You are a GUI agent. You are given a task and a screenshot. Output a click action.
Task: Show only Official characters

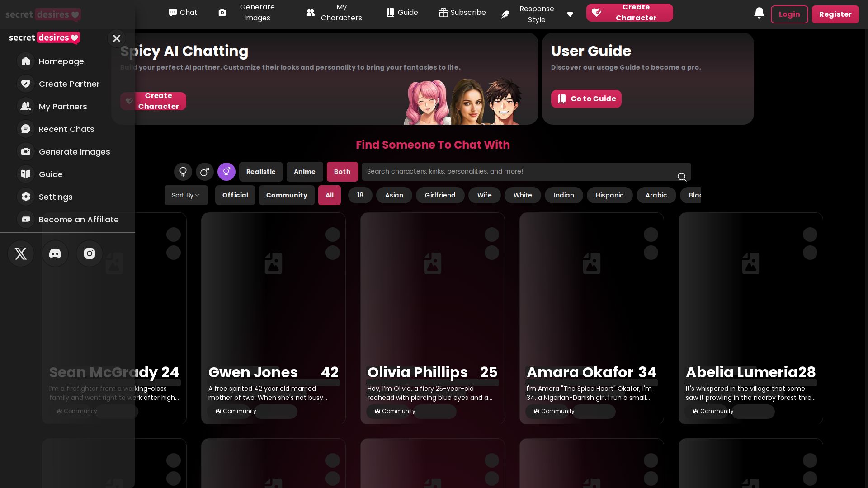pyautogui.click(x=235, y=195)
